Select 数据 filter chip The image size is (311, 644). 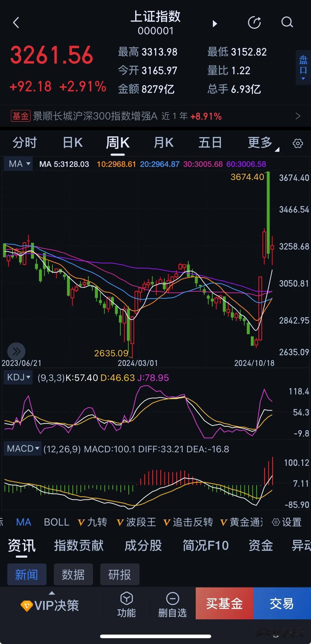coord(73,575)
